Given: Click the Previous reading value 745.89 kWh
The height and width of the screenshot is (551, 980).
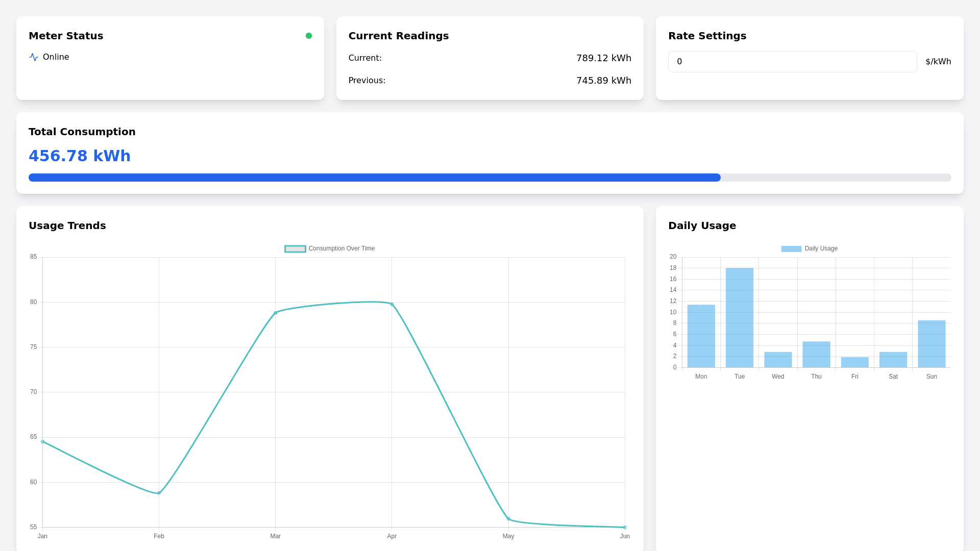Looking at the screenshot, I should pyautogui.click(x=604, y=80).
